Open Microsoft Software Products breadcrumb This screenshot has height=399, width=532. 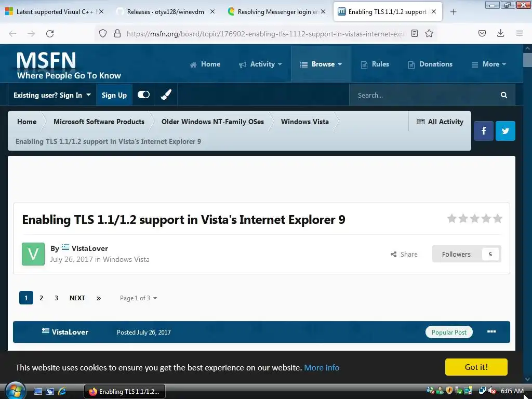[99, 122]
